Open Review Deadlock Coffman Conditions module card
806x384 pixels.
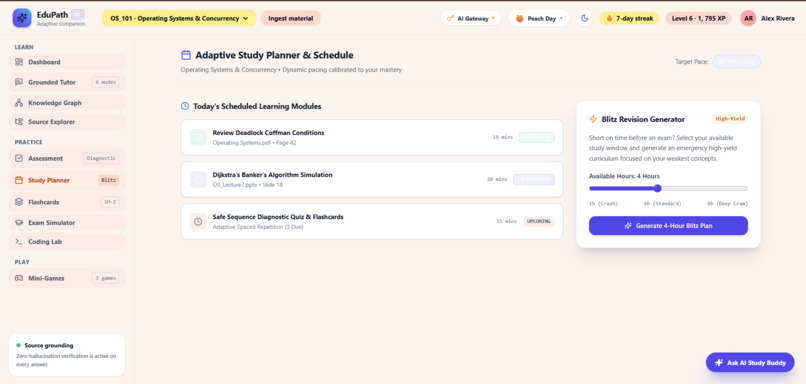tap(372, 137)
